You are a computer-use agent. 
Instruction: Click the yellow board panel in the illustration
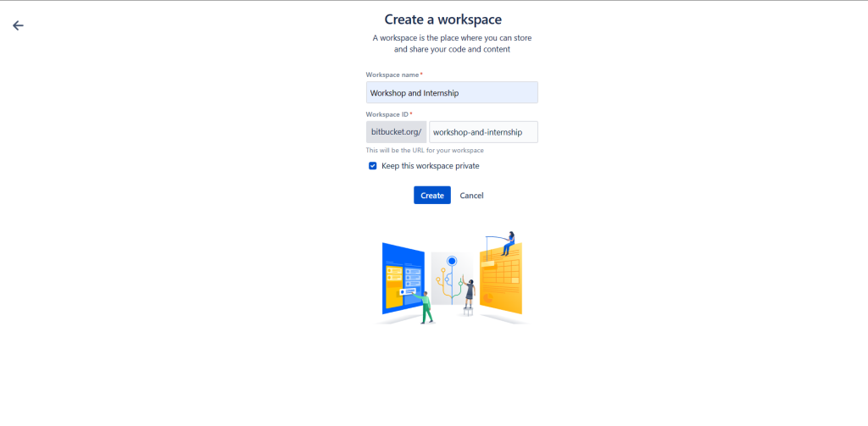pos(502,284)
